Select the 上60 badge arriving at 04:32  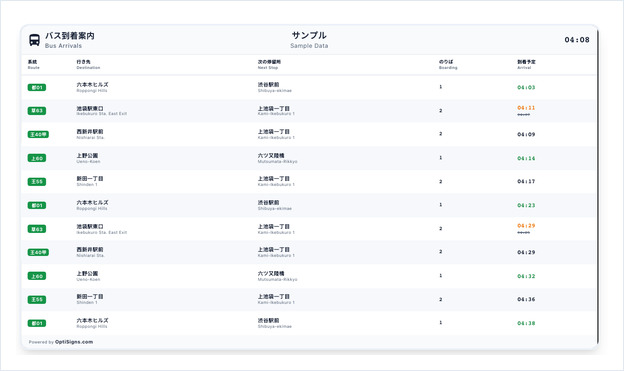37,276
